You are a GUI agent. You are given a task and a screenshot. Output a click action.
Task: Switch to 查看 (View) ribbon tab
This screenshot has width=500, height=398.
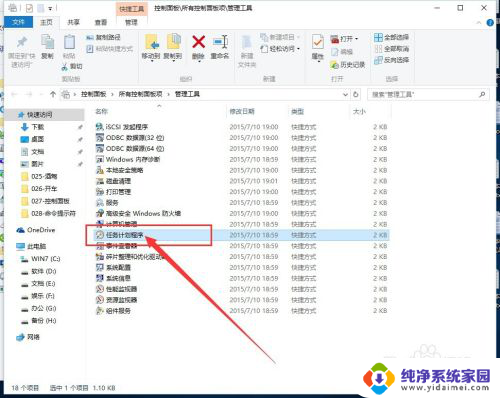point(101,22)
